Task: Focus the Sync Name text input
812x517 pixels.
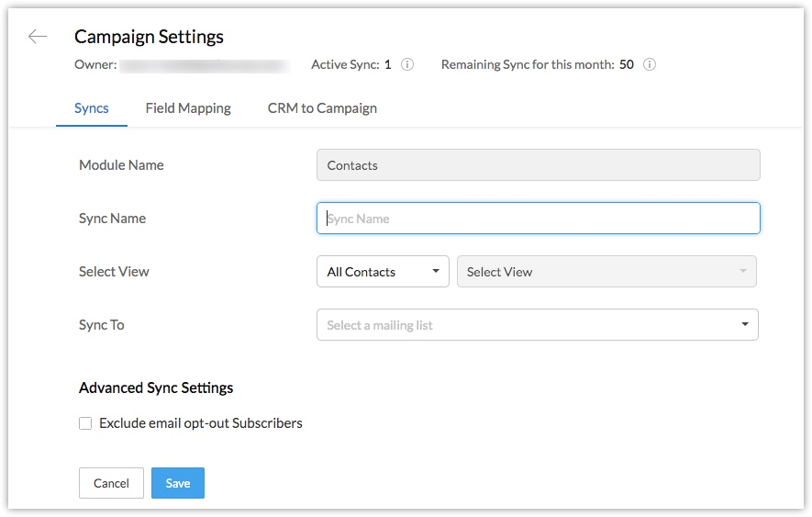Action: tap(538, 219)
